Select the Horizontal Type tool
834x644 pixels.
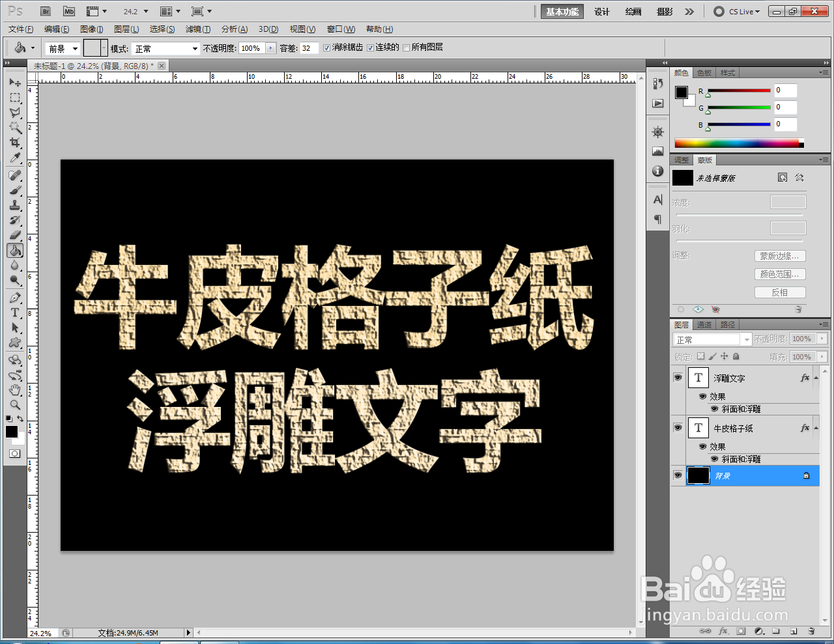click(14, 312)
